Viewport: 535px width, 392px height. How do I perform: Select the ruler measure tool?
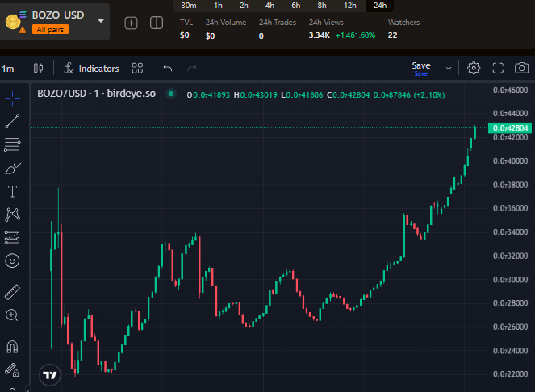(12, 292)
